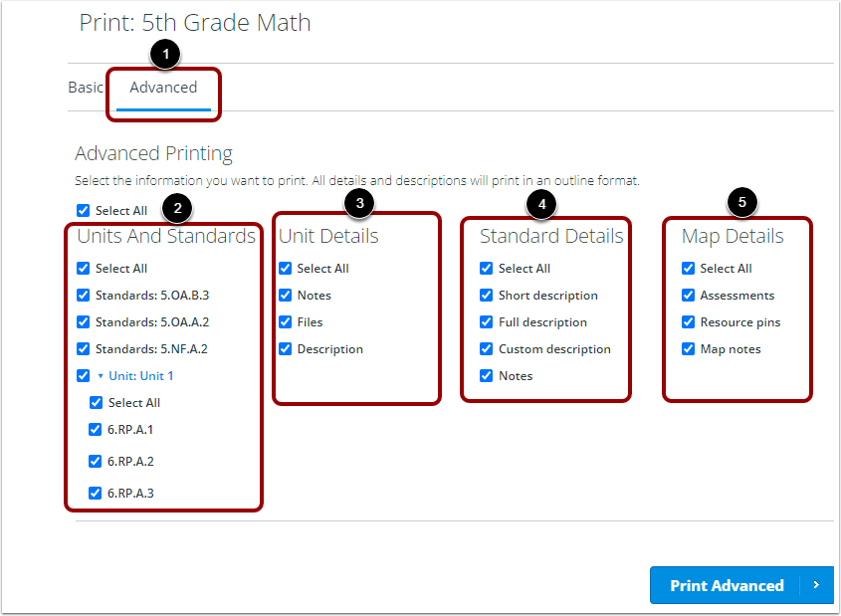Uncheck Map notes option
This screenshot has height=616, width=841.
pyautogui.click(x=688, y=348)
